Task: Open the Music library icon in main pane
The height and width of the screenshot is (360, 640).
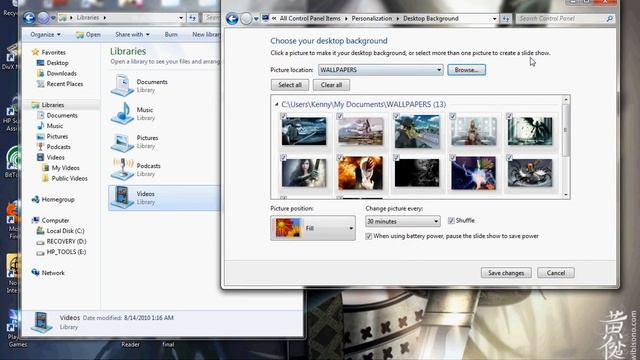Action: coord(122,113)
